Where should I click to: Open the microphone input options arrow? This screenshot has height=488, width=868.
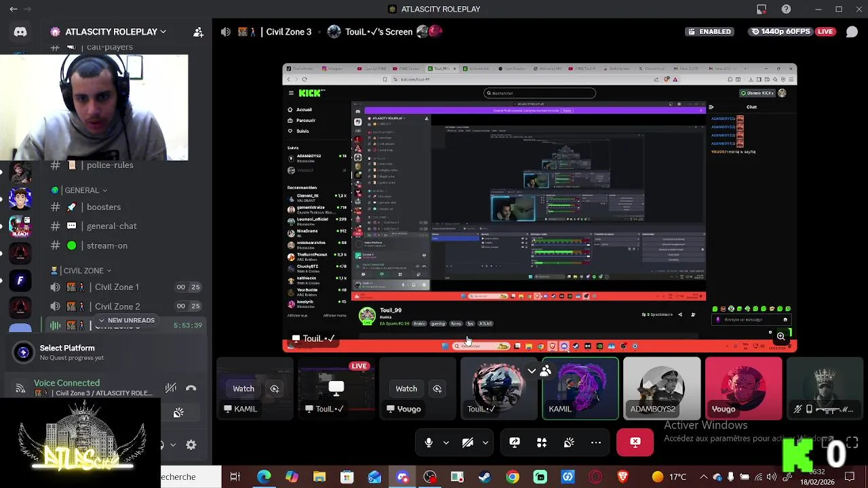[446, 443]
